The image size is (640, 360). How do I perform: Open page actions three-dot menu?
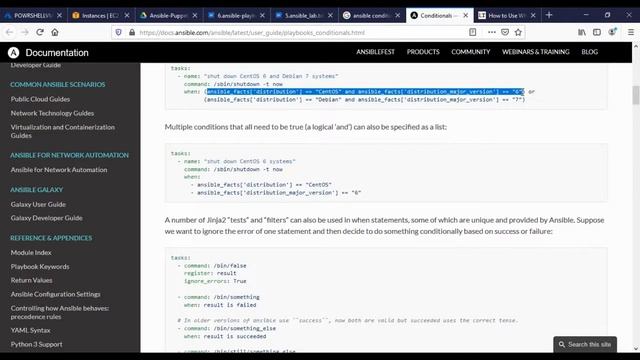(x=491, y=32)
